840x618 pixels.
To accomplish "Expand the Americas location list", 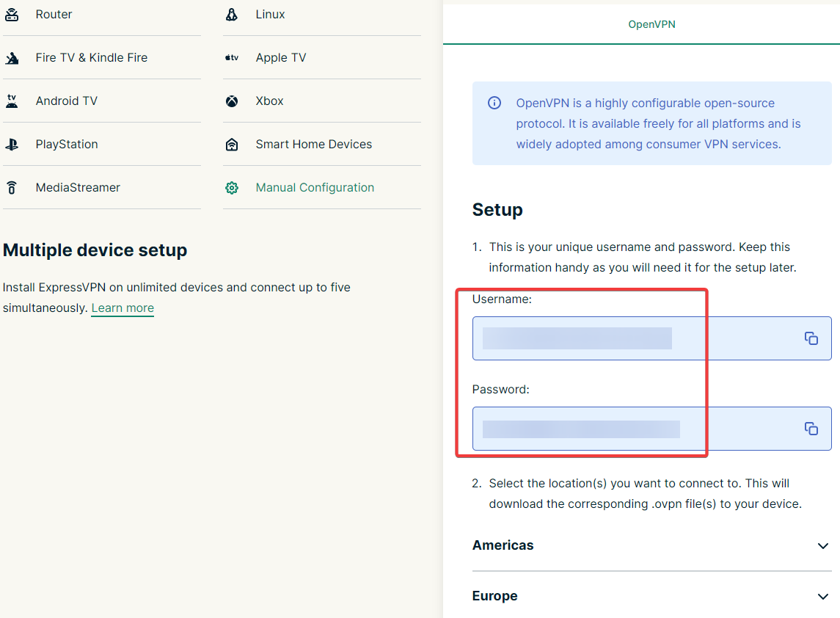I will click(823, 546).
